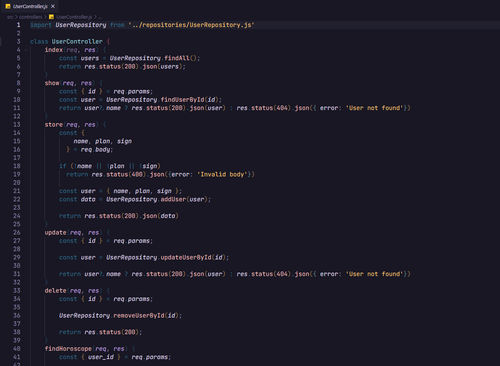
Task: Open the 'UserController.js' breadcrumb segment
Action: [74, 17]
